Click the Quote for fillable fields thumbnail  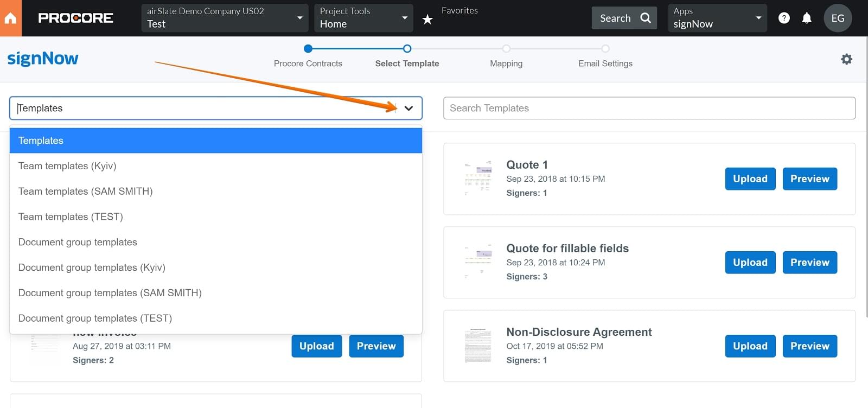click(x=478, y=262)
